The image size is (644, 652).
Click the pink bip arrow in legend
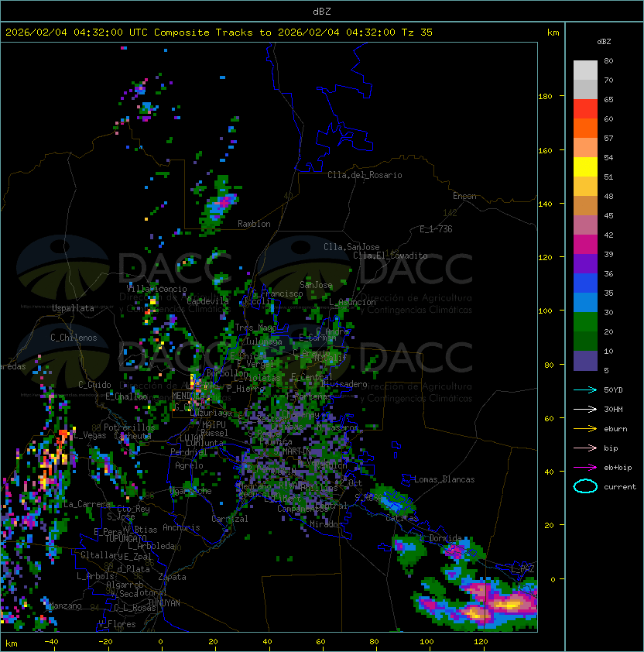[585, 448]
